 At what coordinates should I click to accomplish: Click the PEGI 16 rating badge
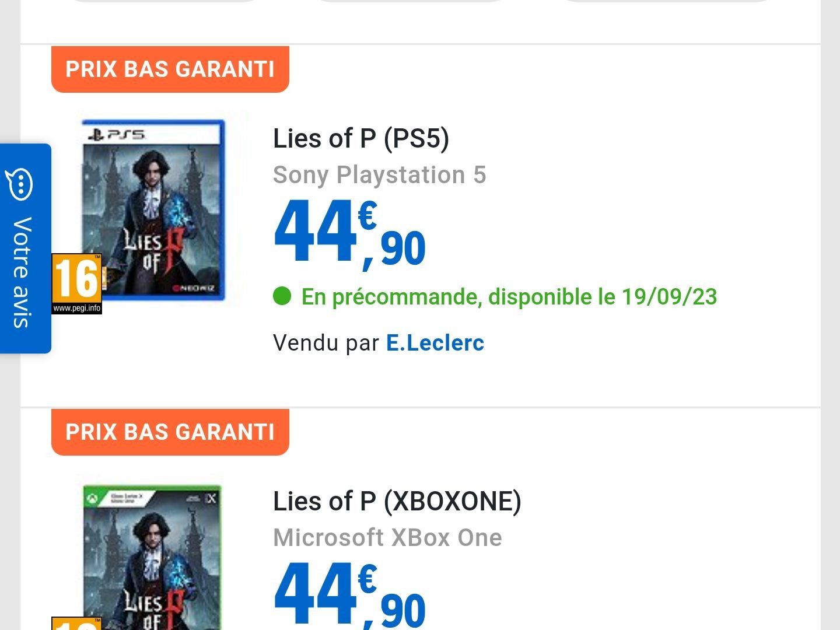tap(77, 284)
